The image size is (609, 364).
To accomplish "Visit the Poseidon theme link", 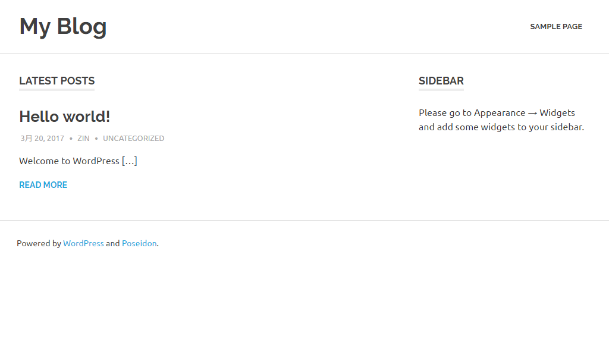I will (139, 243).
